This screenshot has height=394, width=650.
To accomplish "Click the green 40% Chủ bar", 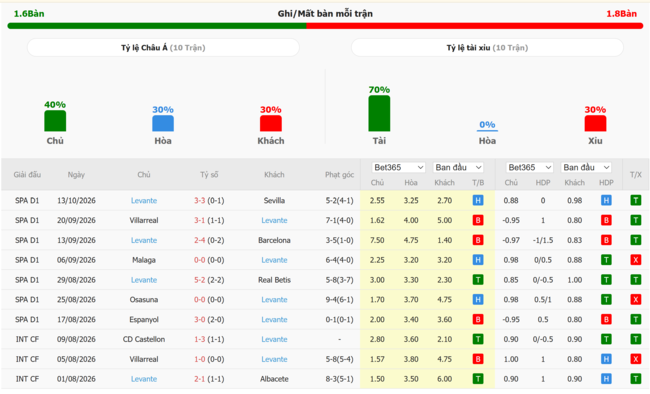I will pos(55,121).
